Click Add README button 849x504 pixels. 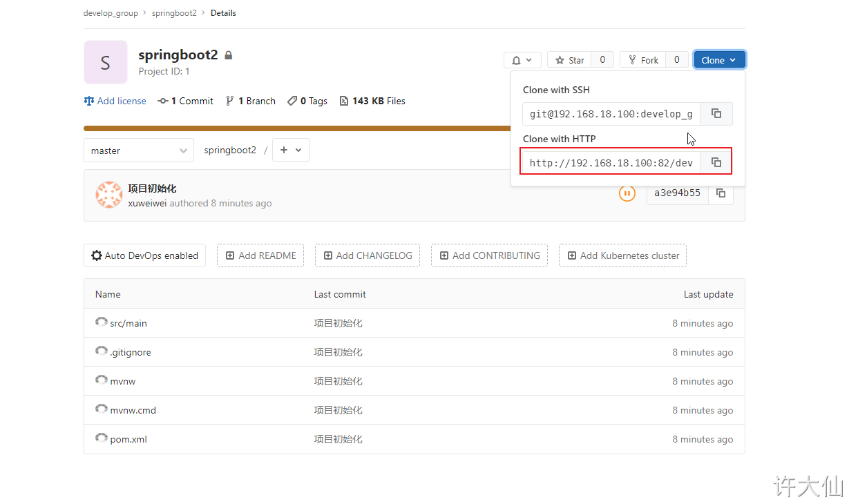coord(260,255)
